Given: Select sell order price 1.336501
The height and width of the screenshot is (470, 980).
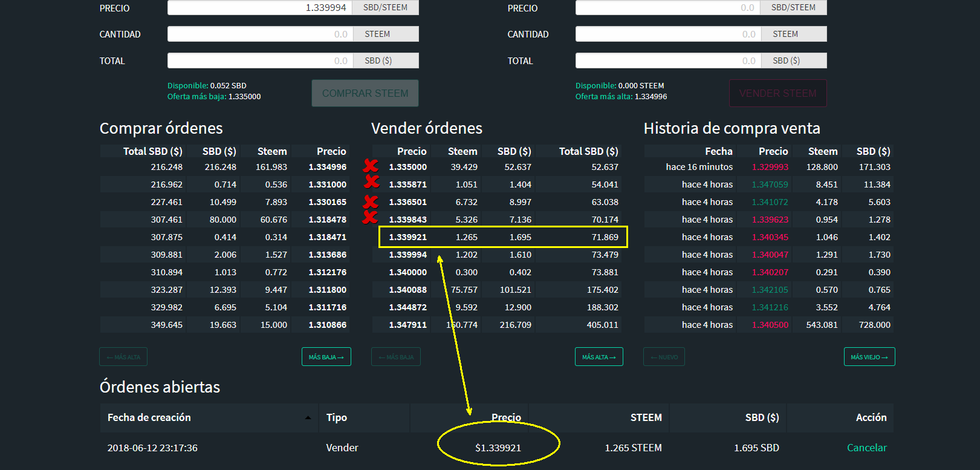Looking at the screenshot, I should tap(408, 203).
